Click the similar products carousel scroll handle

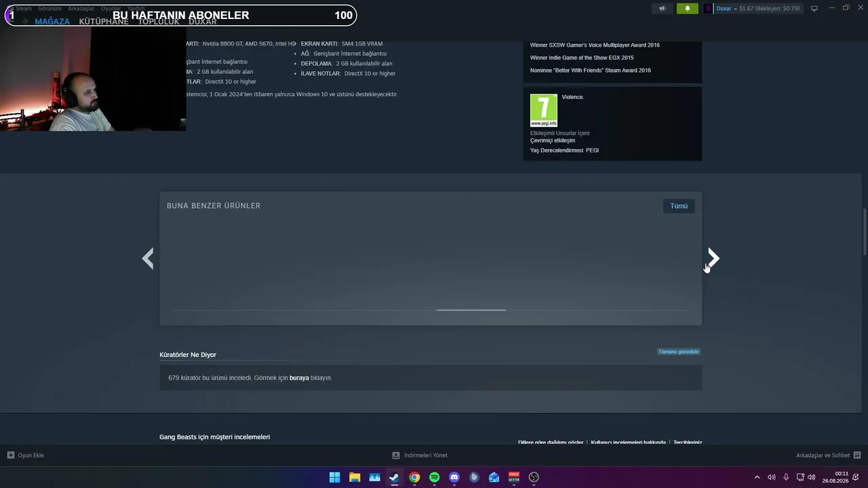point(471,310)
